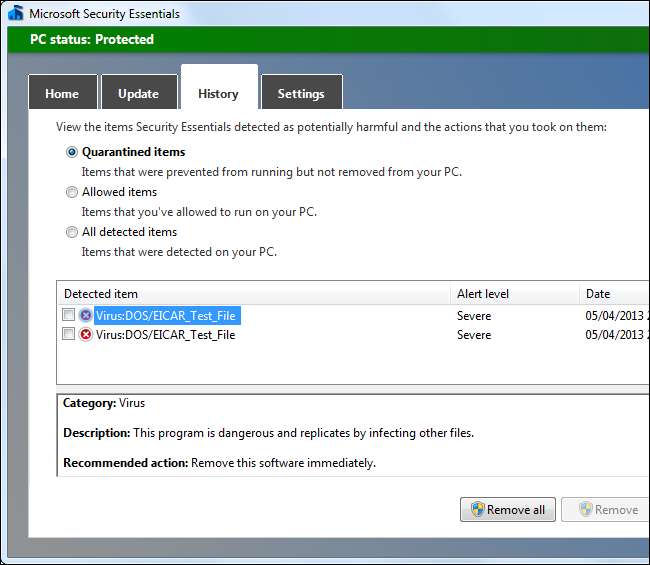Select the highlighted Virus:DOS/EICAR_Test_File entry

pos(166,316)
